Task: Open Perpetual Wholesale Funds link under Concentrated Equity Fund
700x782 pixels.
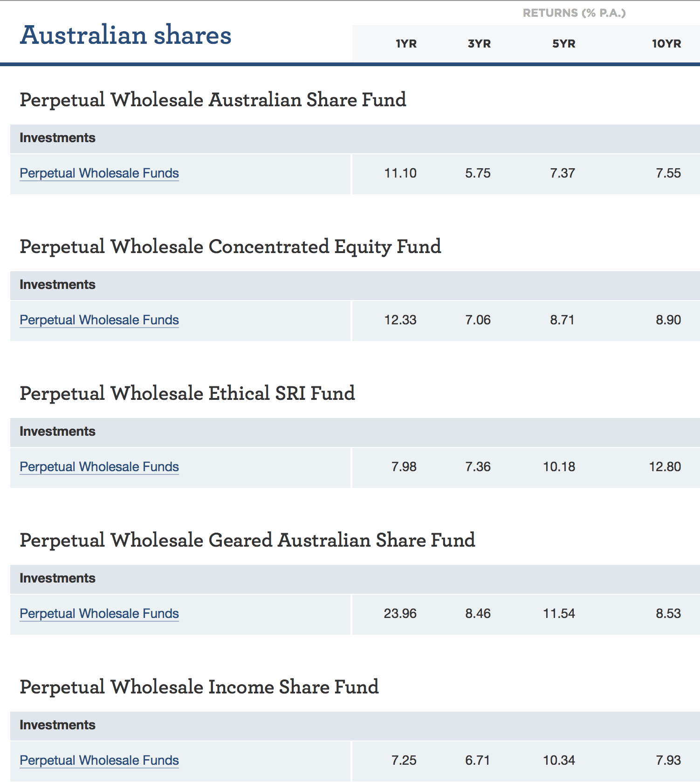Action: click(x=99, y=320)
